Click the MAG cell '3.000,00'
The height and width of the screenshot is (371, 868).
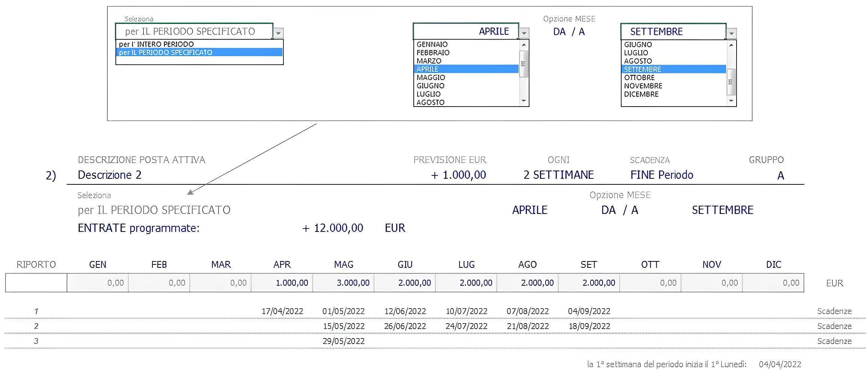343,283
